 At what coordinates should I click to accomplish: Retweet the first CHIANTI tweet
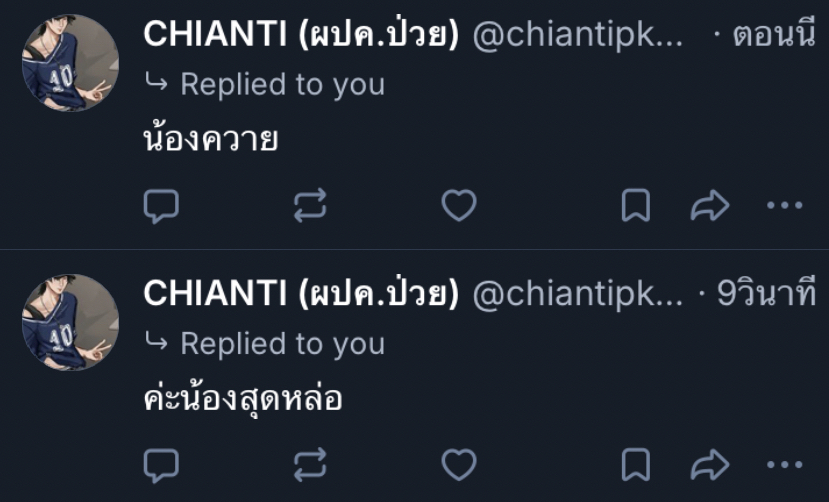click(x=310, y=206)
